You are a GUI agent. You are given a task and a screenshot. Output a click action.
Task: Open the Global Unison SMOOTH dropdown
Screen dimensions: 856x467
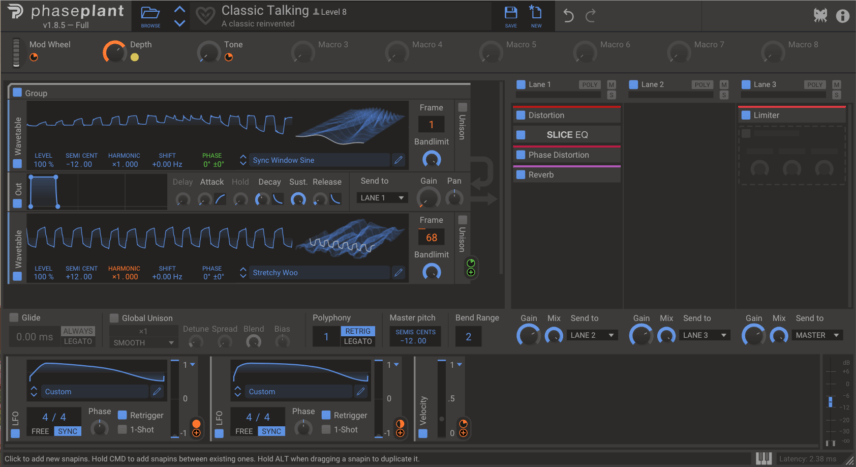coord(143,342)
